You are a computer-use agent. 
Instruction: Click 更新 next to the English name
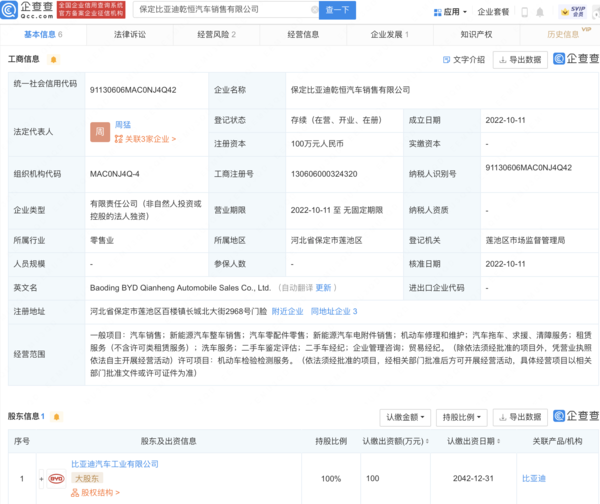pos(323,288)
